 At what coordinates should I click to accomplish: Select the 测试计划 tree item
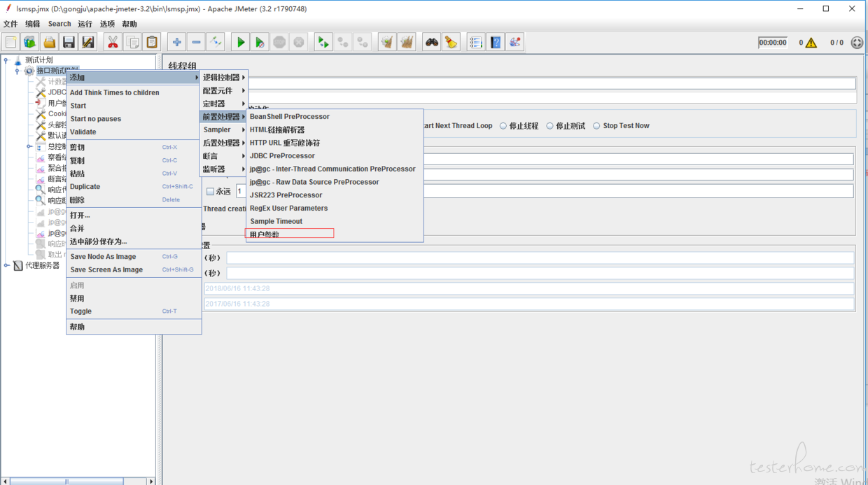tap(38, 60)
